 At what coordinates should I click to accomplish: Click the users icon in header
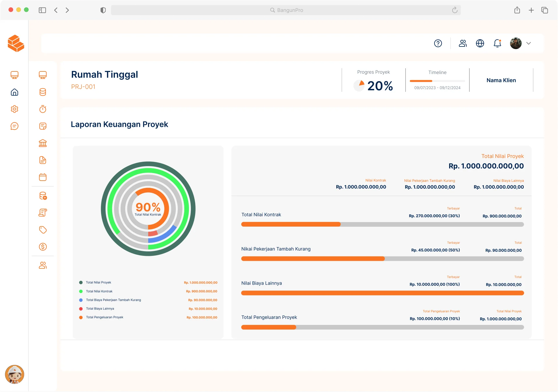[x=463, y=43]
